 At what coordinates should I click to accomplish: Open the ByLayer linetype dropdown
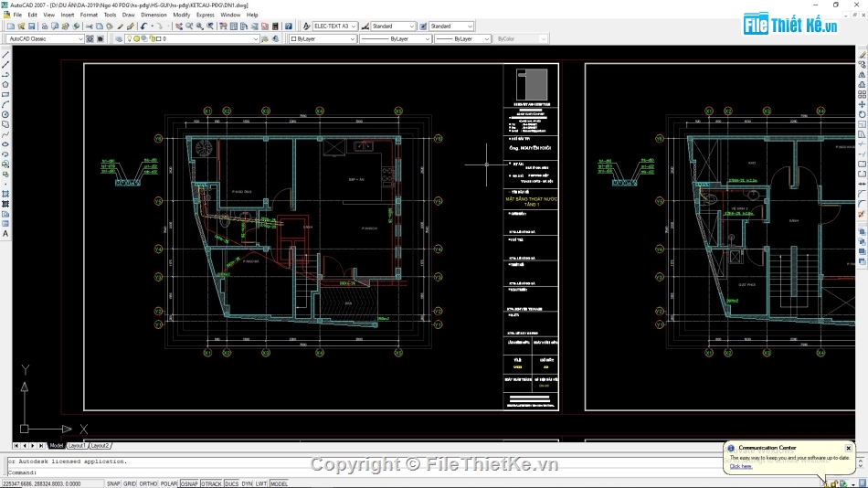click(x=396, y=38)
